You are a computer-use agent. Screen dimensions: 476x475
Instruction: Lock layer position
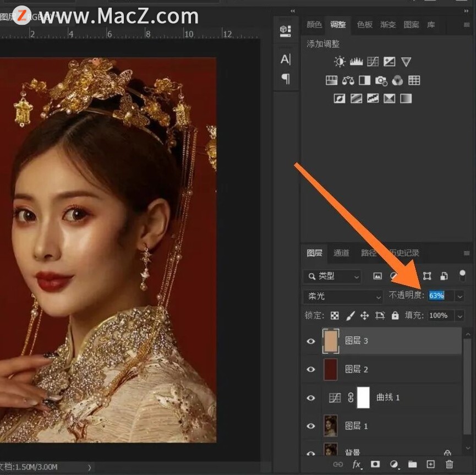pos(365,315)
